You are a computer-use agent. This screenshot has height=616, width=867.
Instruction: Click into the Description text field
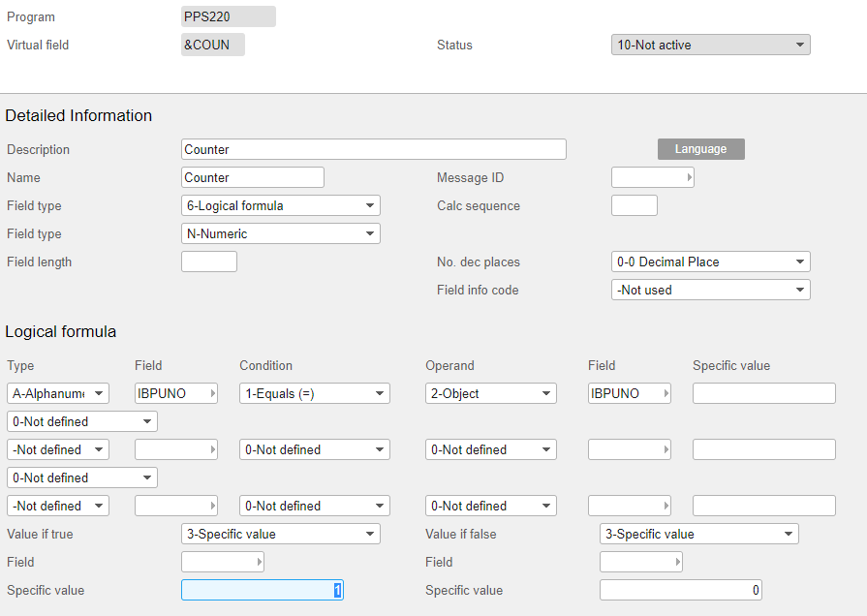(x=373, y=149)
